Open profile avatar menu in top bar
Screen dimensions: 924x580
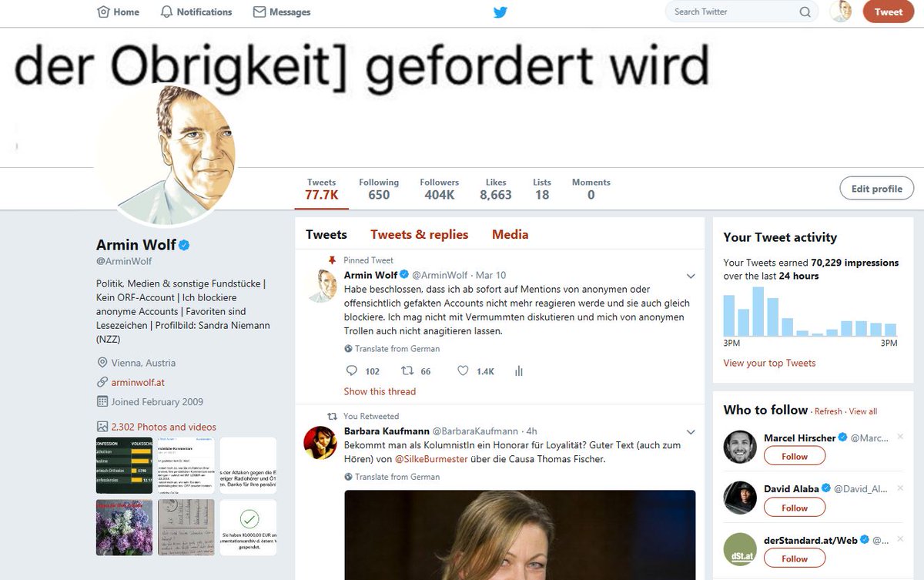click(841, 12)
